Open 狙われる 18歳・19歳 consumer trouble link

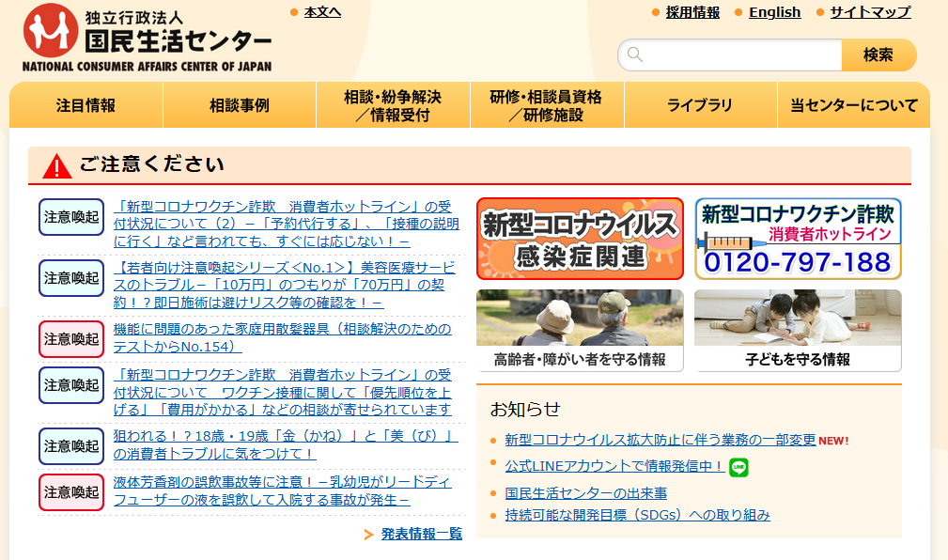(x=286, y=444)
